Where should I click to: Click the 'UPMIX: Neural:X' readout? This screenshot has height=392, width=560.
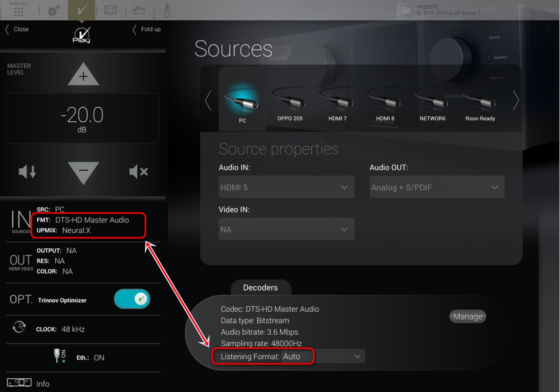(x=64, y=230)
